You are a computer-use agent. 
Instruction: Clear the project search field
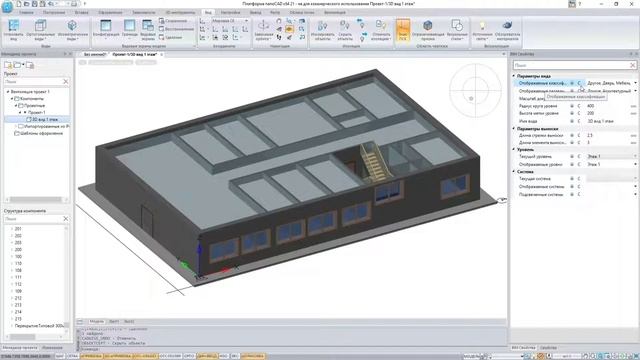pyautogui.click(x=66, y=82)
